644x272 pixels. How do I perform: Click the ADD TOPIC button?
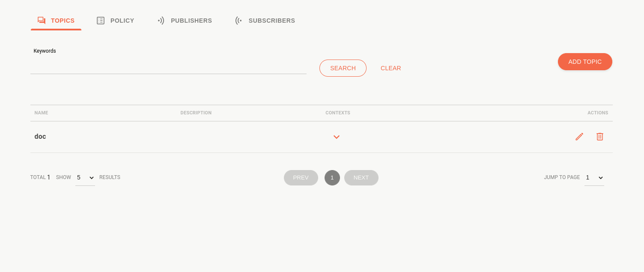[585, 61]
